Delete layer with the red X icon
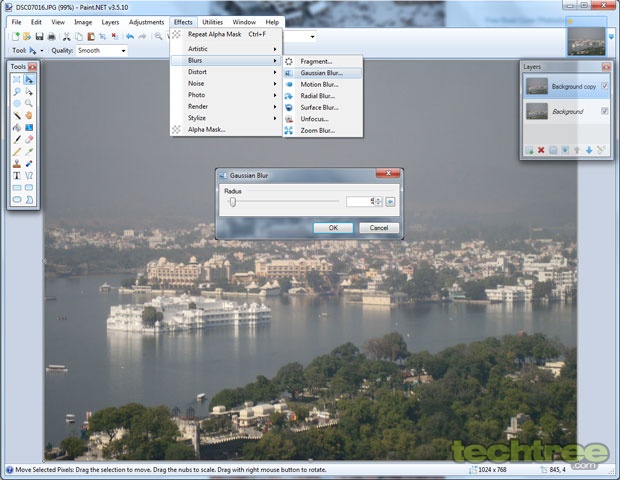 (541, 150)
